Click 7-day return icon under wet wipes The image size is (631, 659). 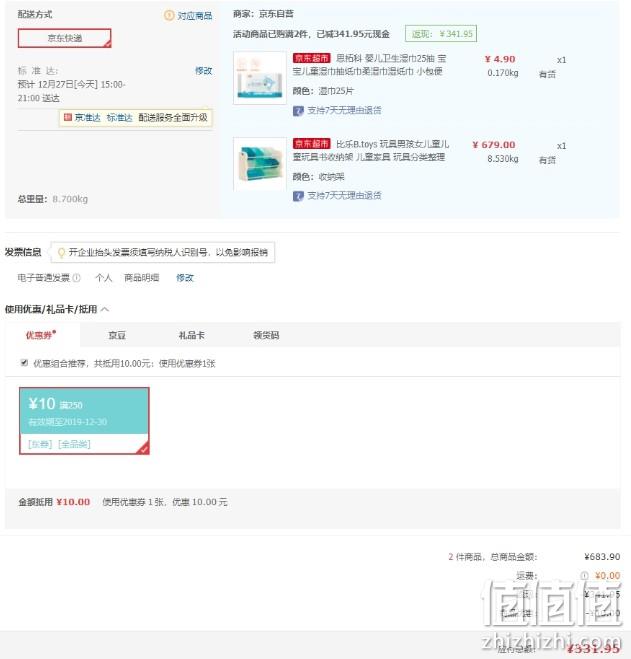click(298, 111)
